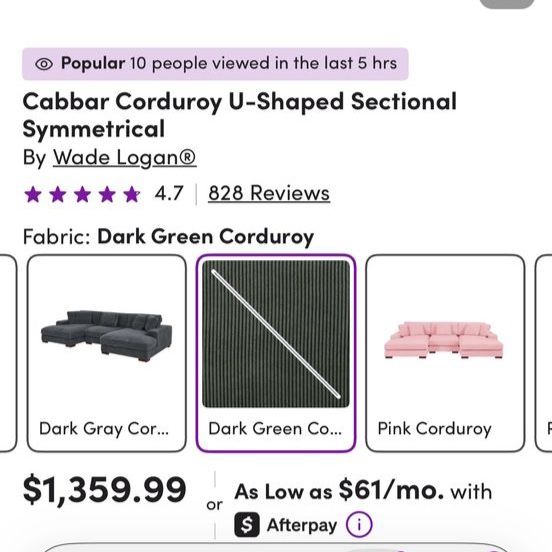Select the Dark Gray Corduroy fabric option

(107, 353)
